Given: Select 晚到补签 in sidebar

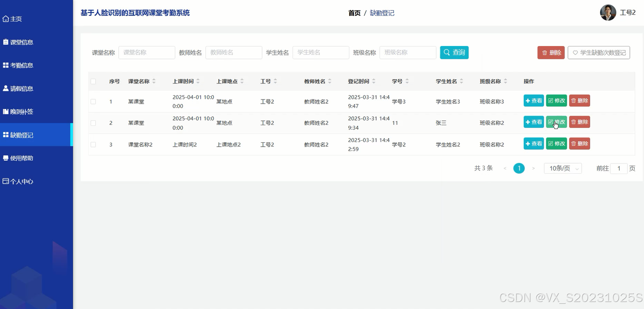Looking at the screenshot, I should pyautogui.click(x=18, y=112).
